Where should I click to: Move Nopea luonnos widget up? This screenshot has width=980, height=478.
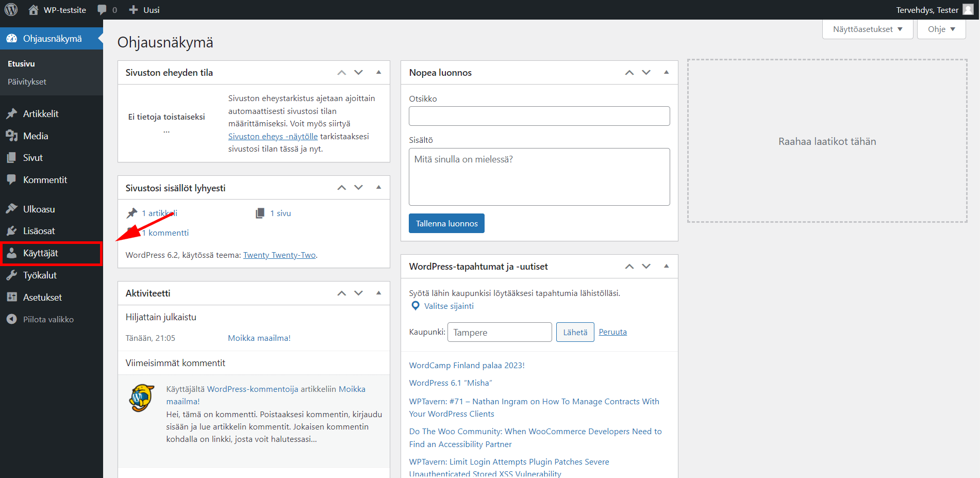[629, 73]
